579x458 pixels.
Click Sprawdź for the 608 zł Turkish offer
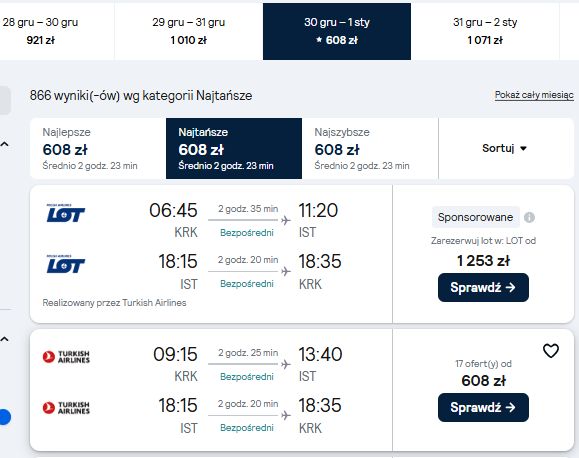483,407
